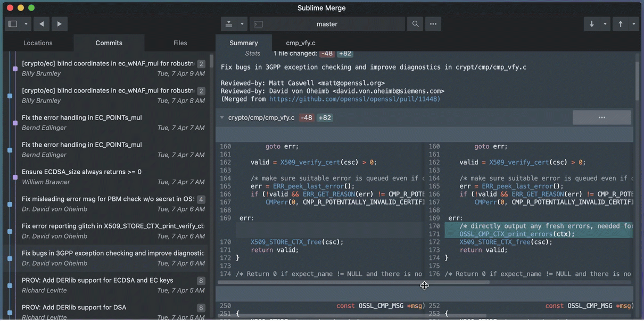Viewport: 644px width, 321px height.
Task: Select 'Fix bugs in 3GPP exception checking' commit
Action: pos(112,258)
